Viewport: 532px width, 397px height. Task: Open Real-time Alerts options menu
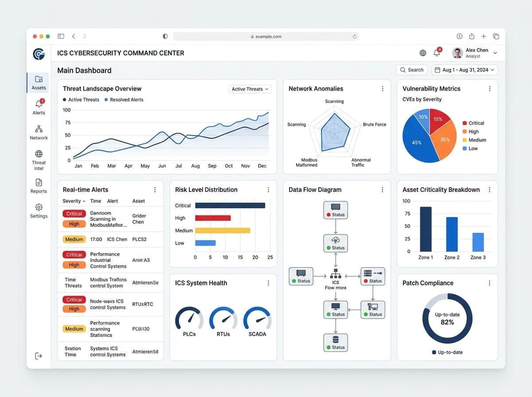coord(155,190)
